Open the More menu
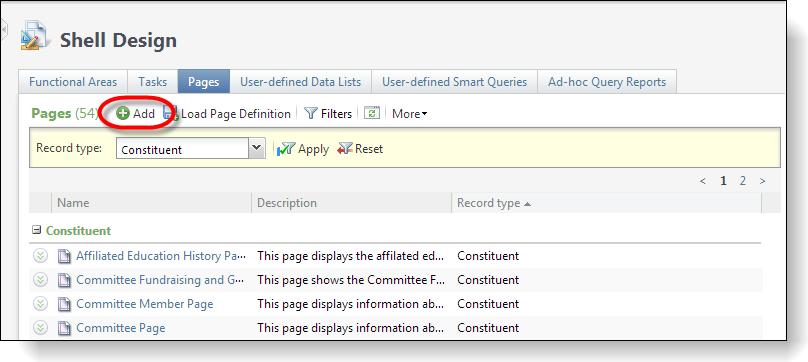Viewport: 808px width, 362px height. coord(410,113)
